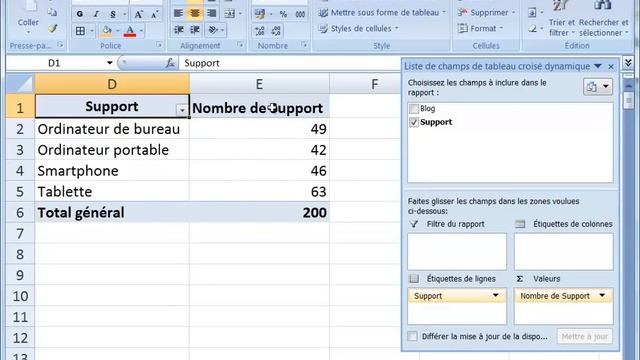Open Styles de cellules gallery

(x=359, y=28)
